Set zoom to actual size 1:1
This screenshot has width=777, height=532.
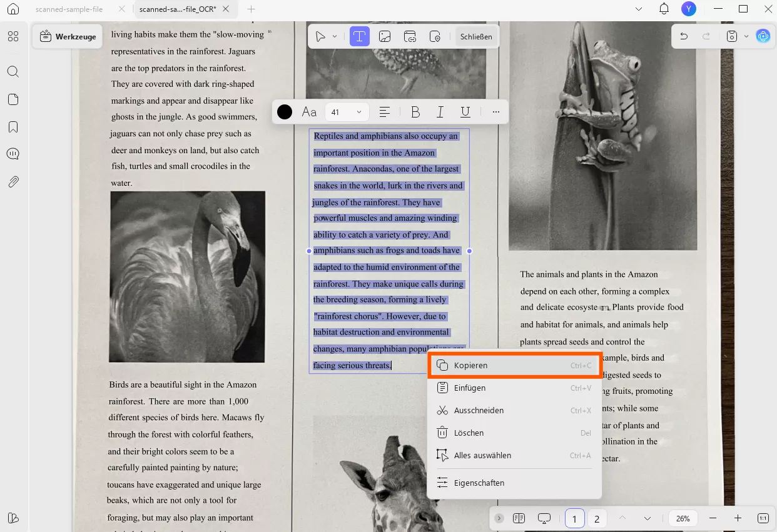(763, 518)
